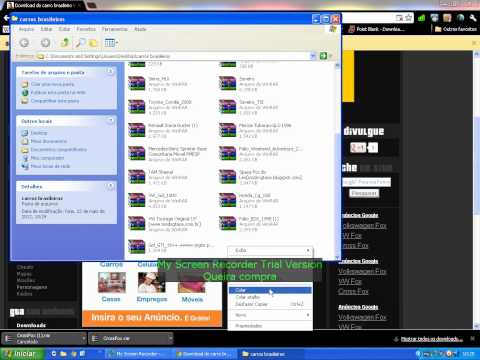Screen dimensions: 480x360
Task: Click Chrome's wrench settings icon
Action: pos(473,18)
